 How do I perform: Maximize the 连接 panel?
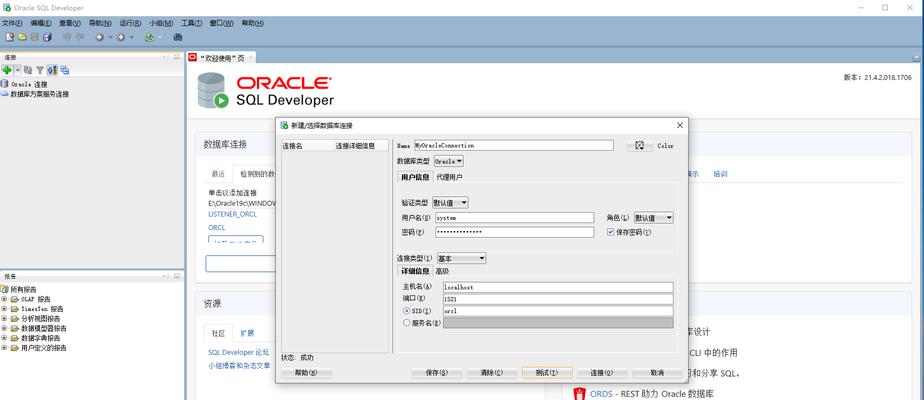click(177, 57)
